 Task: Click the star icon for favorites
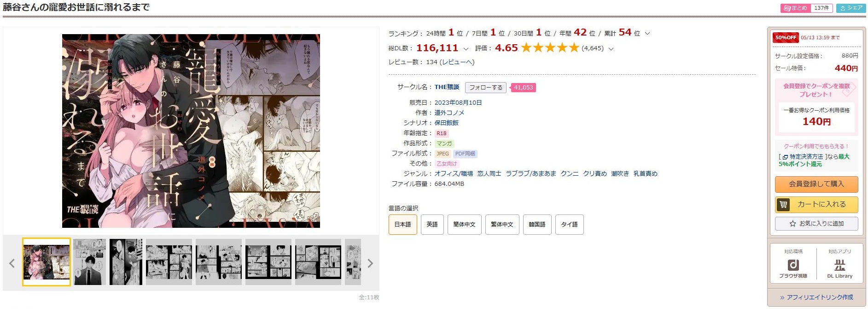point(792,224)
